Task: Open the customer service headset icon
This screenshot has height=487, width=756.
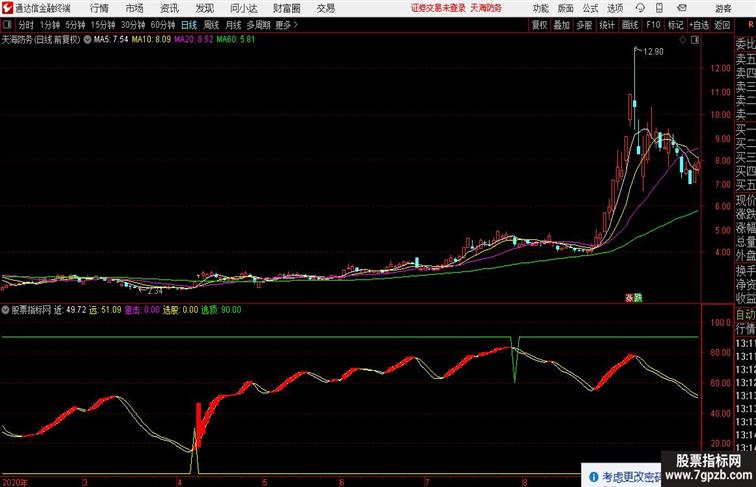Action: click(640, 8)
